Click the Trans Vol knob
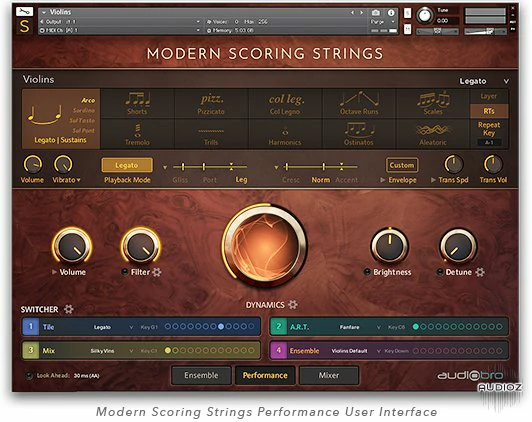 pyautogui.click(x=493, y=165)
